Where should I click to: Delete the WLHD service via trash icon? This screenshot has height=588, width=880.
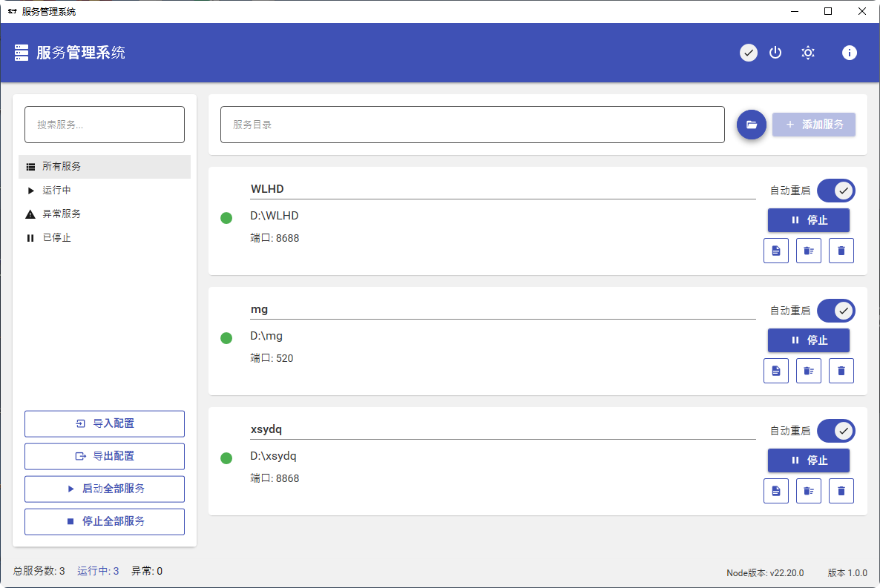point(841,251)
